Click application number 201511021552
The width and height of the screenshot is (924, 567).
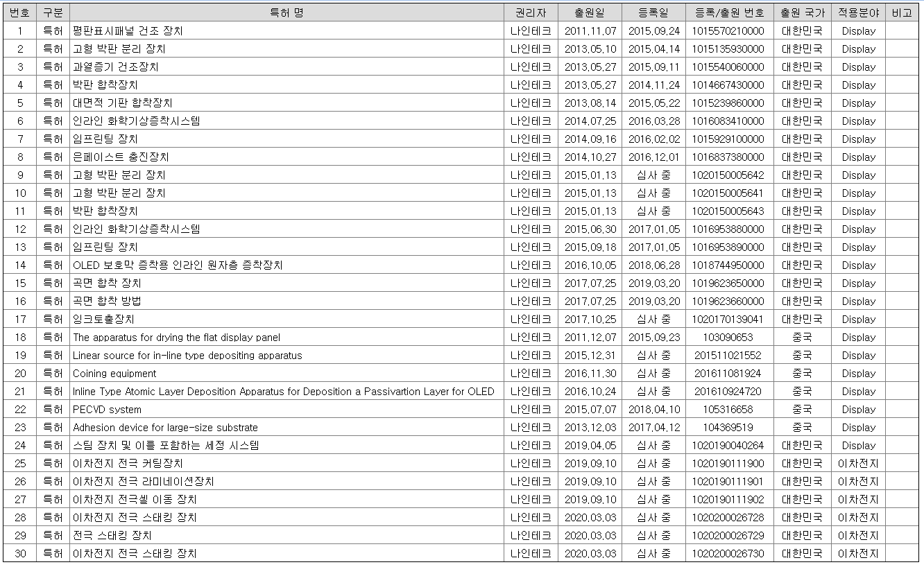(x=728, y=356)
